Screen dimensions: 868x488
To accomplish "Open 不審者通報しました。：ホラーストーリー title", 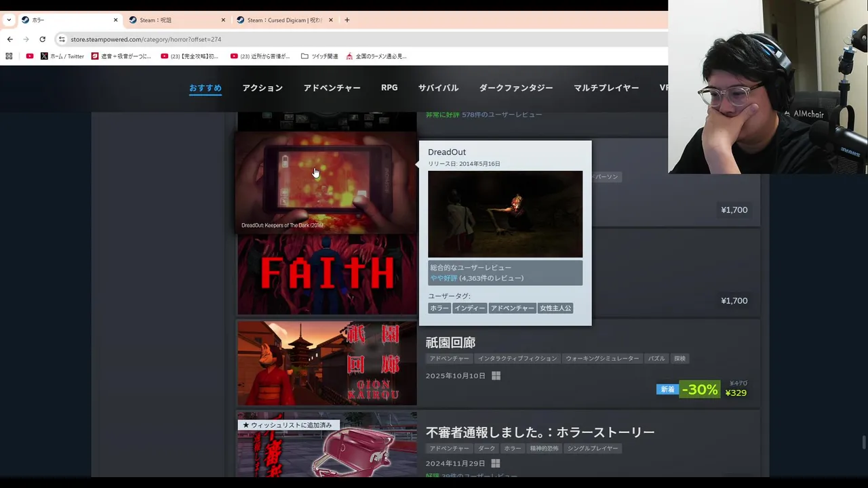I will tap(540, 432).
